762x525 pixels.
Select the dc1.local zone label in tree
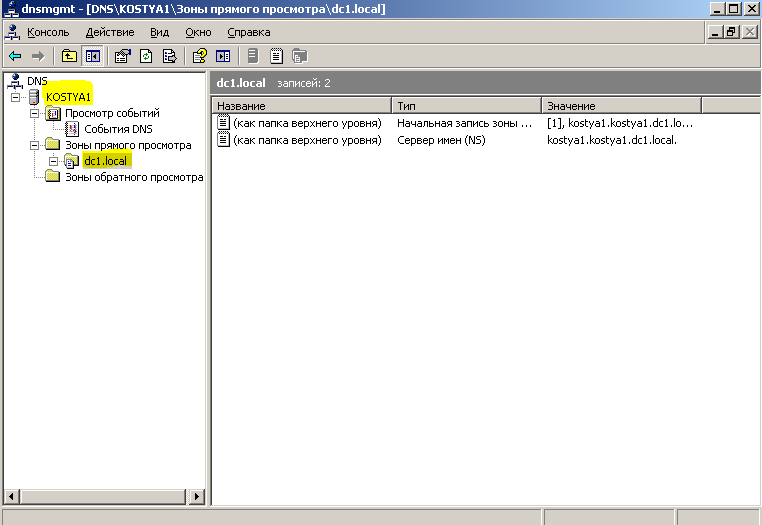[105, 161]
